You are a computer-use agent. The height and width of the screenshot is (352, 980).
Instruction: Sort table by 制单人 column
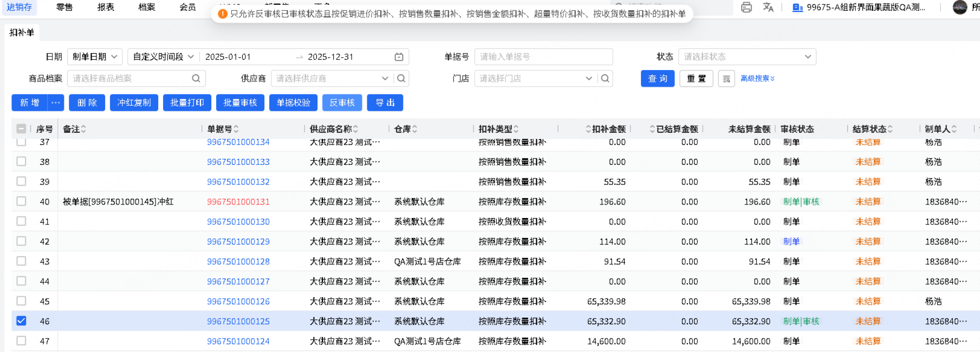954,129
